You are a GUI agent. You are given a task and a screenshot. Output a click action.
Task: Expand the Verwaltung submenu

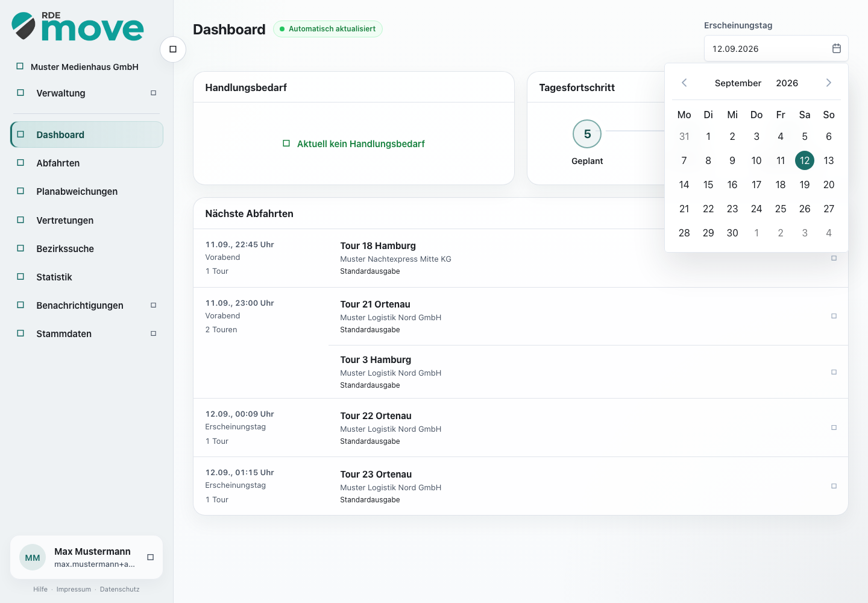click(154, 93)
